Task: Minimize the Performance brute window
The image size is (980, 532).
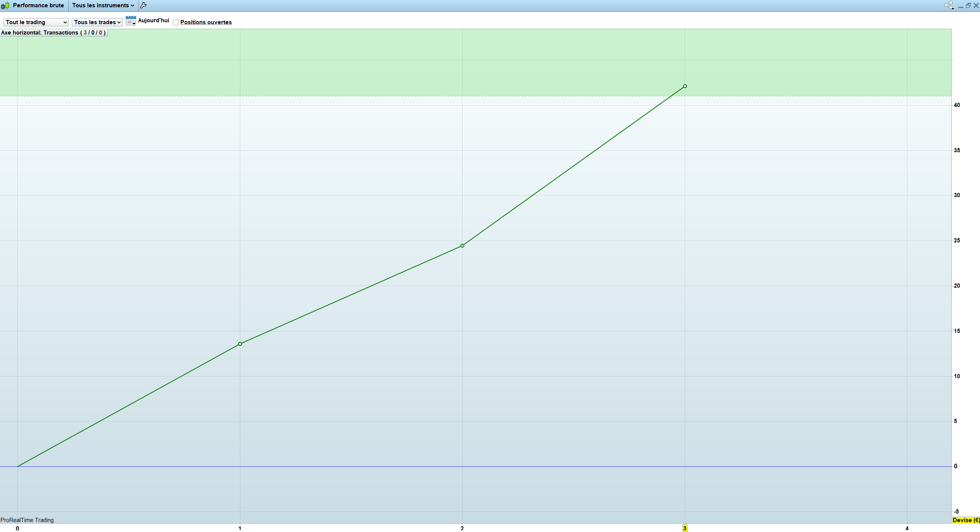Action: pyautogui.click(x=960, y=6)
